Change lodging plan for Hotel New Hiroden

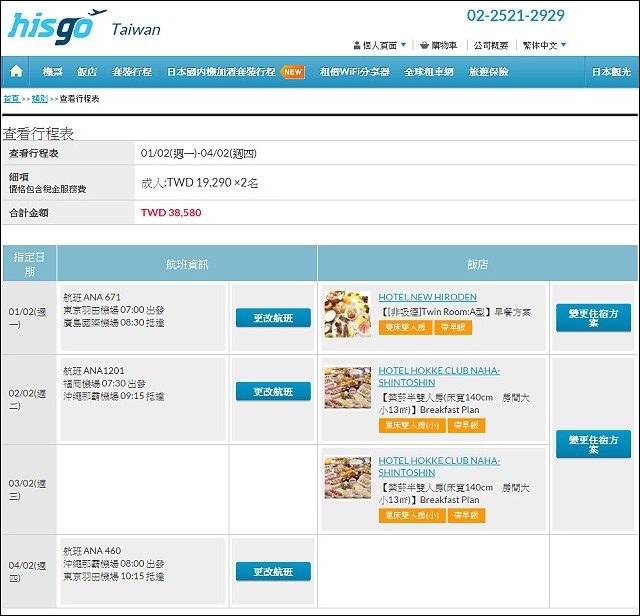pos(593,318)
